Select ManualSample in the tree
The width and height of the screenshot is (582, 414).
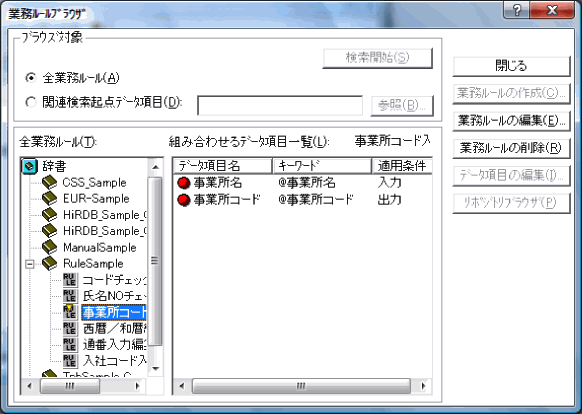99,247
